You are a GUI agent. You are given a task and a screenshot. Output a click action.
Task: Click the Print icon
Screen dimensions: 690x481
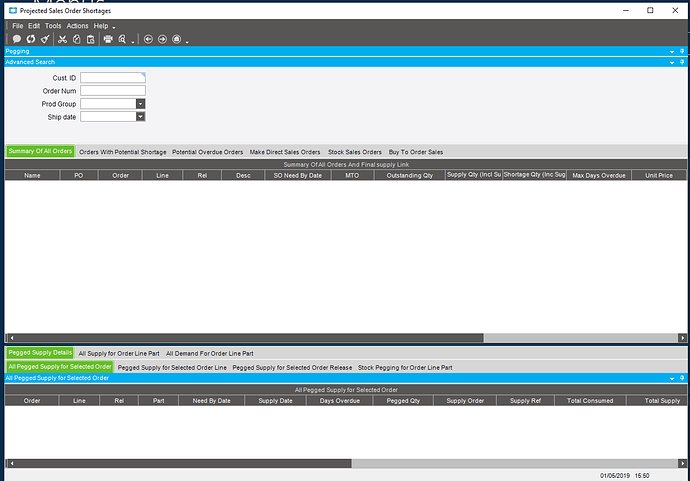tap(108, 39)
